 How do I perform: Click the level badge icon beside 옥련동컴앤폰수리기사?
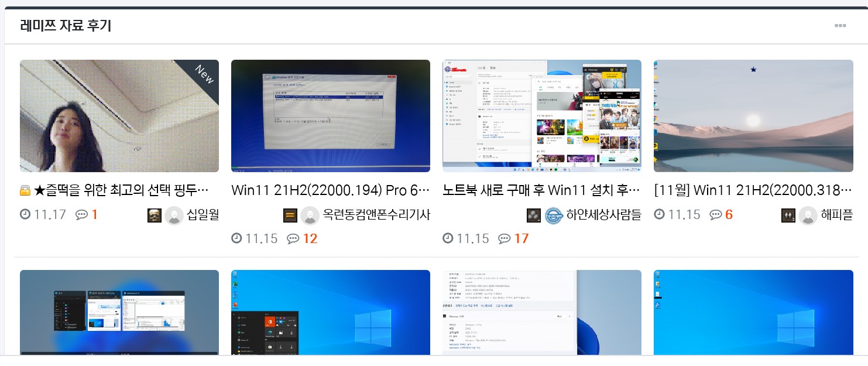pyautogui.click(x=290, y=215)
